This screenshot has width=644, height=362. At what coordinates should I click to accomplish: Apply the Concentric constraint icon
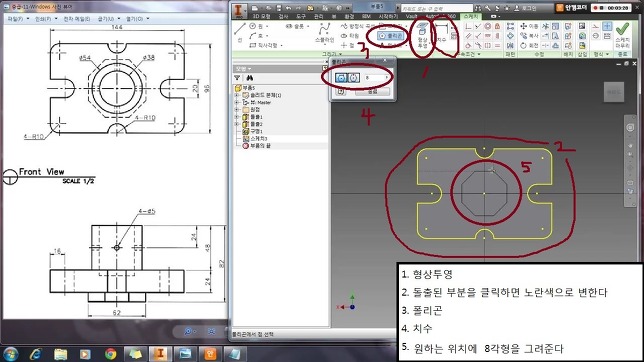coord(488,27)
